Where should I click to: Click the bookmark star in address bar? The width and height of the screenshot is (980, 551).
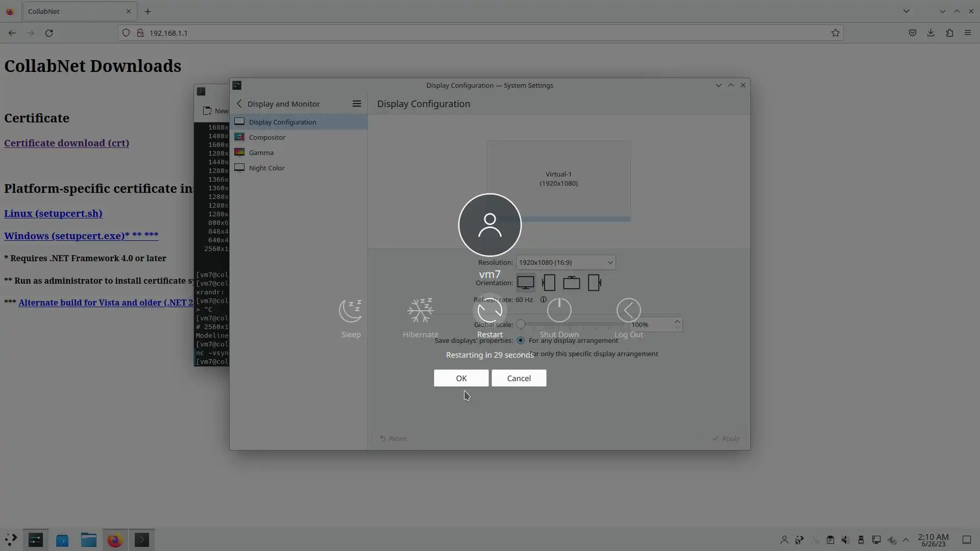pyautogui.click(x=835, y=33)
